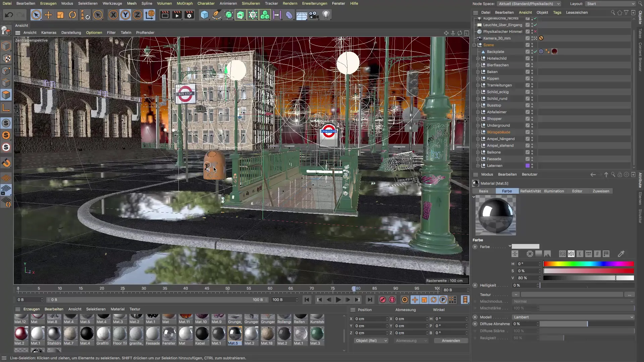Viewport: 644px width, 362px height.
Task: Open Render Settings clapper gear icon
Action: pos(189,15)
